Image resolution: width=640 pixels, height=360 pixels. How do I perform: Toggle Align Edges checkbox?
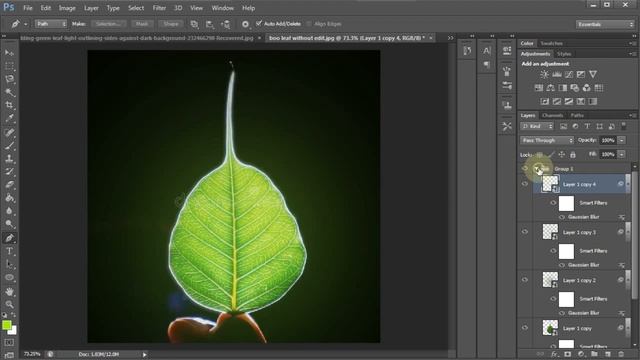coord(309,24)
